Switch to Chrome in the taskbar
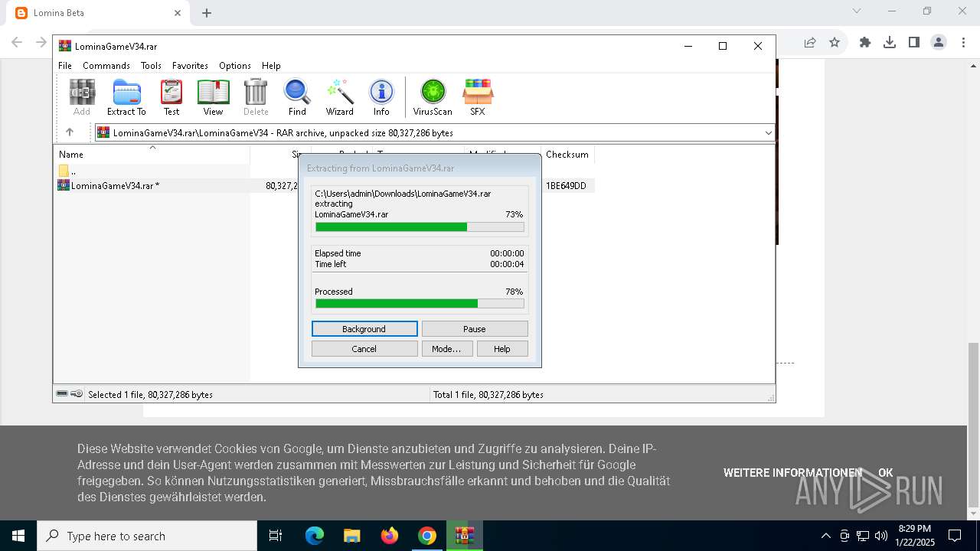This screenshot has width=980, height=551. coord(427,536)
